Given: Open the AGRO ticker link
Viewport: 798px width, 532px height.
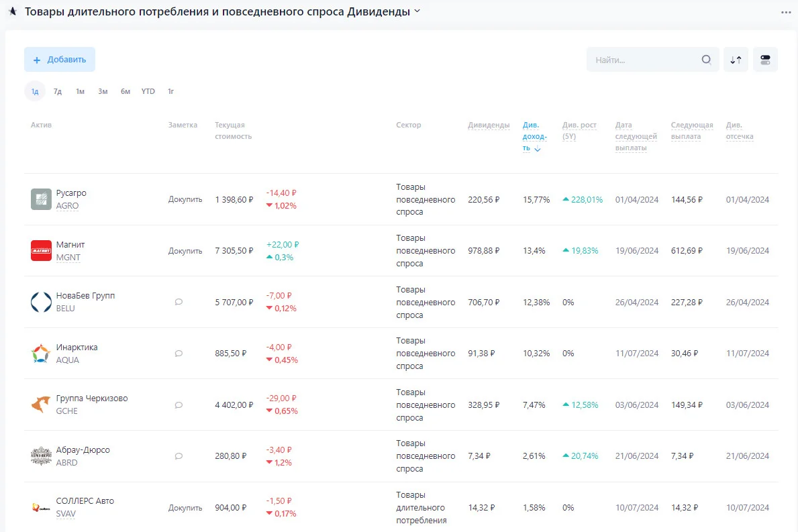Looking at the screenshot, I should point(67,206).
